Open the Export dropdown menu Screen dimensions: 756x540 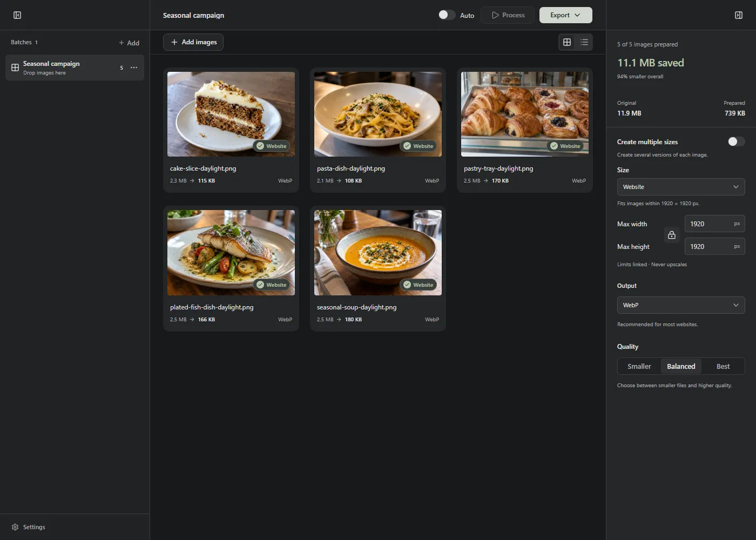point(566,15)
